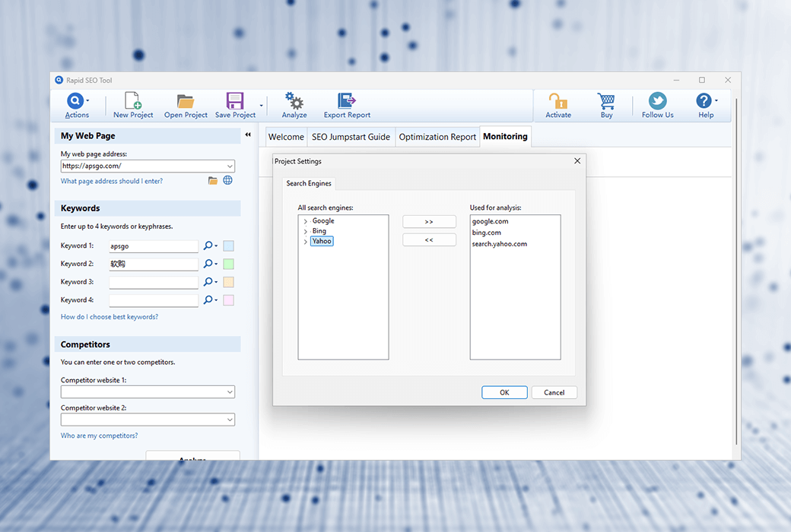
Task: Click Keyword 2 green color swatch
Action: pos(228,264)
